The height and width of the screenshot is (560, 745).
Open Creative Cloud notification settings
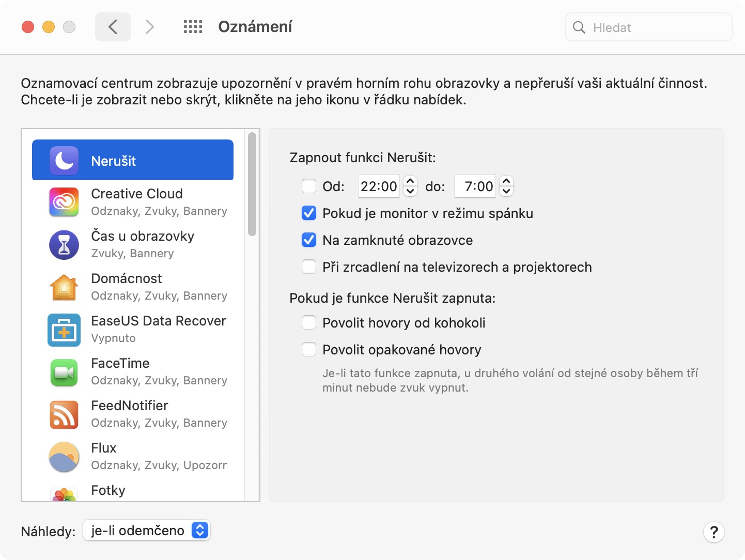pyautogui.click(x=137, y=201)
